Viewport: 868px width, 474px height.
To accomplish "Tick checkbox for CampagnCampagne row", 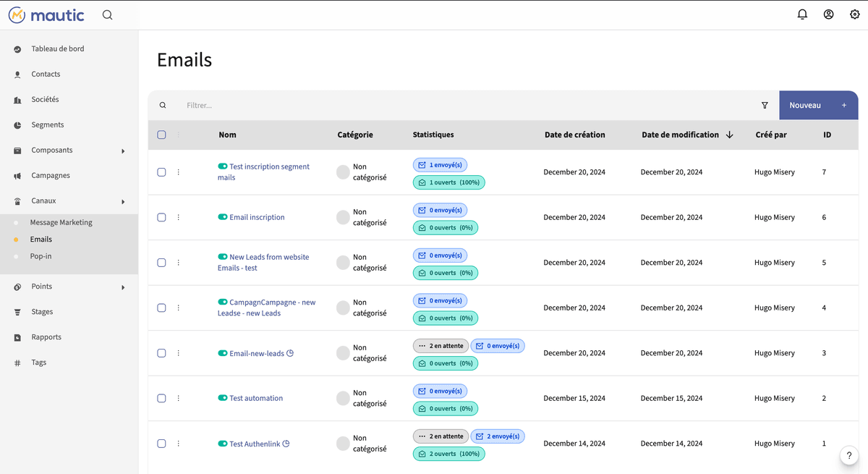I will click(161, 308).
